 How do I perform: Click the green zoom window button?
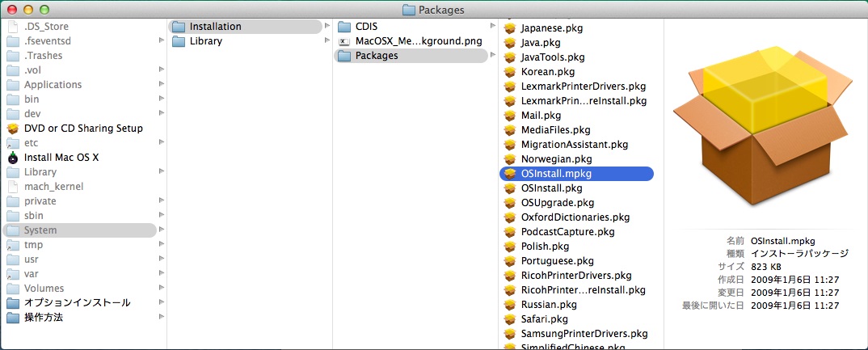(x=44, y=10)
